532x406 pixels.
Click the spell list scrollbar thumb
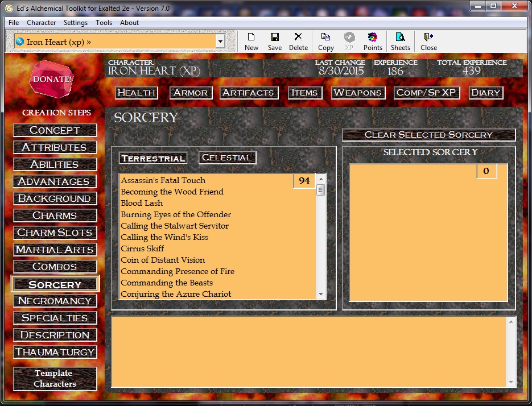[x=321, y=189]
